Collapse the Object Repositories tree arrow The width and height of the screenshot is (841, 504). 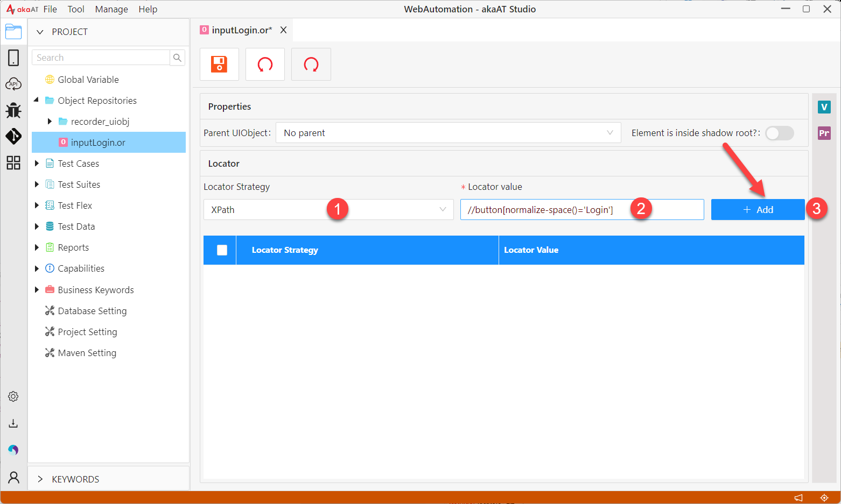(x=37, y=100)
